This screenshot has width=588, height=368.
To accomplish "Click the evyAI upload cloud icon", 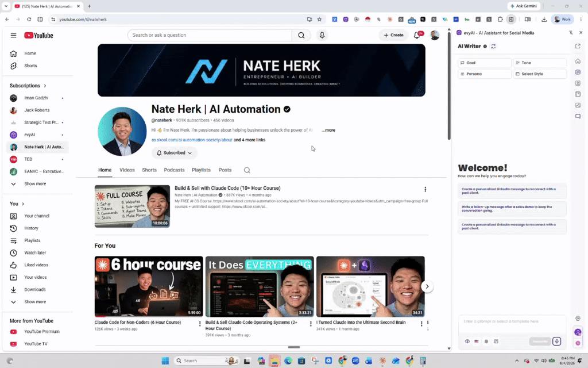I will 467,342.
